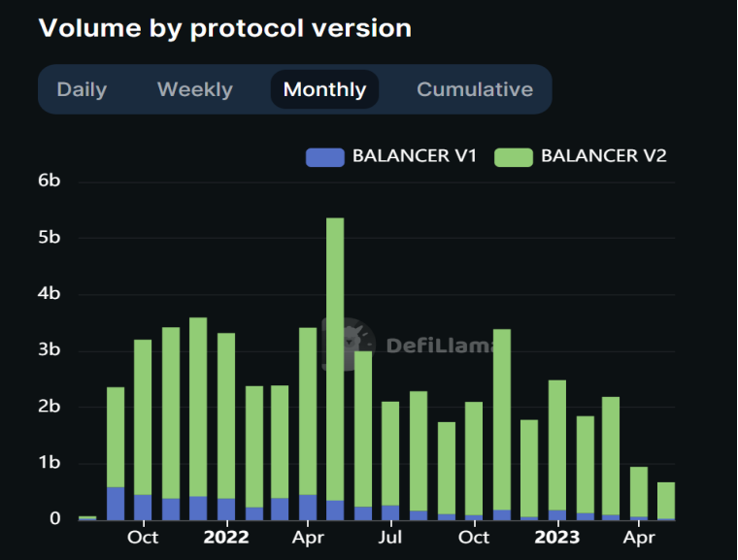Select the Weekly tab
This screenshot has width=738, height=560.
(x=194, y=89)
